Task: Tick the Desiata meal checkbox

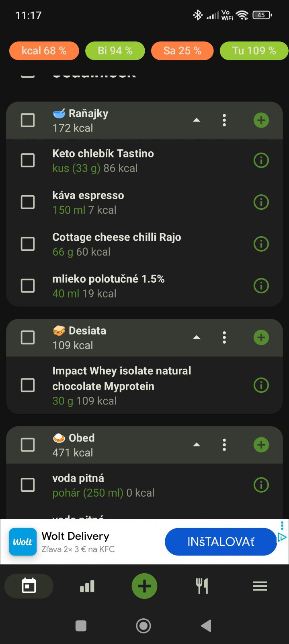Action: click(x=28, y=337)
